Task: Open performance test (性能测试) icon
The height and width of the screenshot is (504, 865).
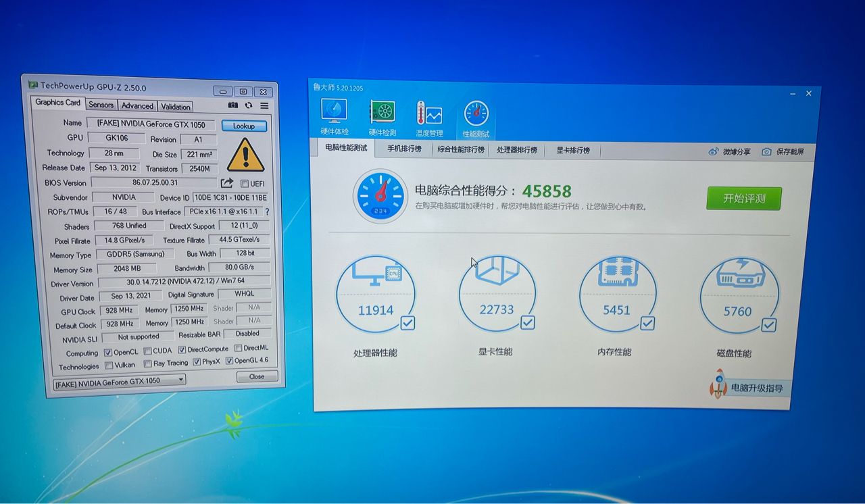Action: [476, 114]
